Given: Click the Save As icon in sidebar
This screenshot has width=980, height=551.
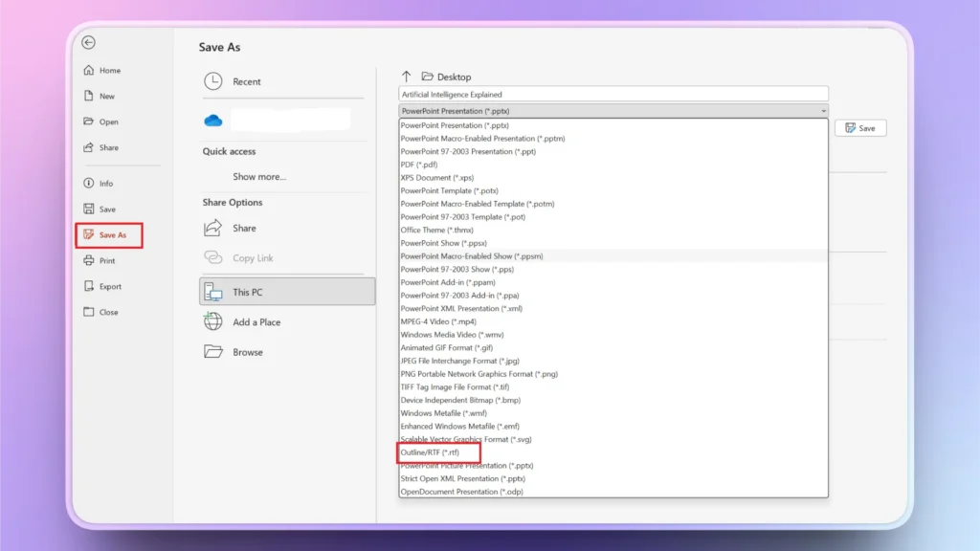Looking at the screenshot, I should coord(89,234).
